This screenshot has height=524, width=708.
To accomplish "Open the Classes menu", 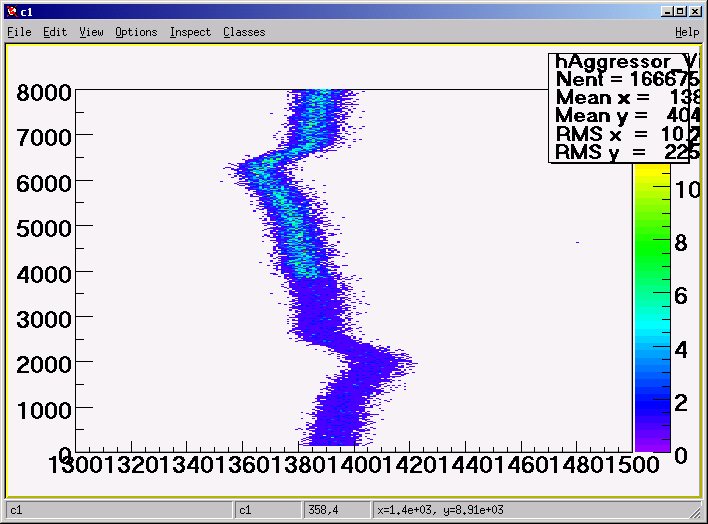I will point(244,32).
